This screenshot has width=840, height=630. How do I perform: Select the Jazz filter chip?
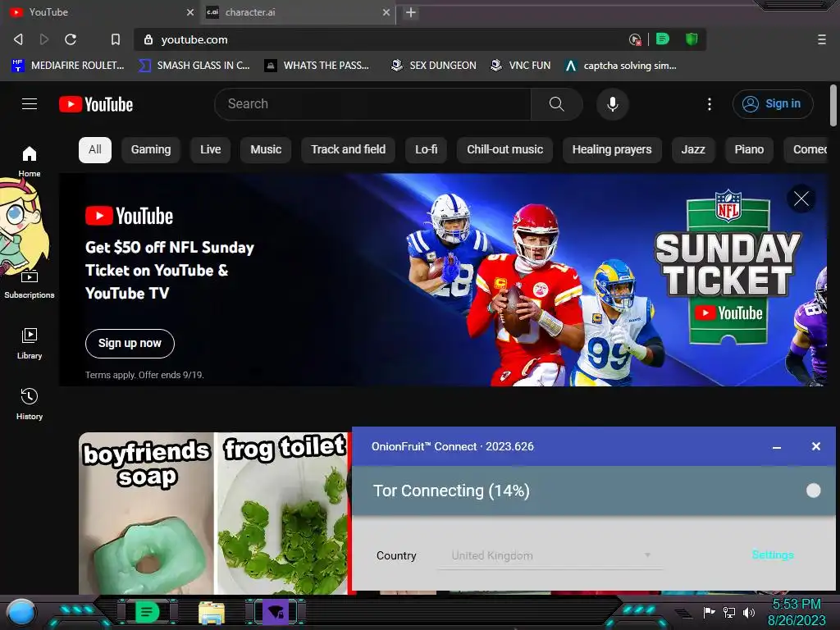coord(692,149)
